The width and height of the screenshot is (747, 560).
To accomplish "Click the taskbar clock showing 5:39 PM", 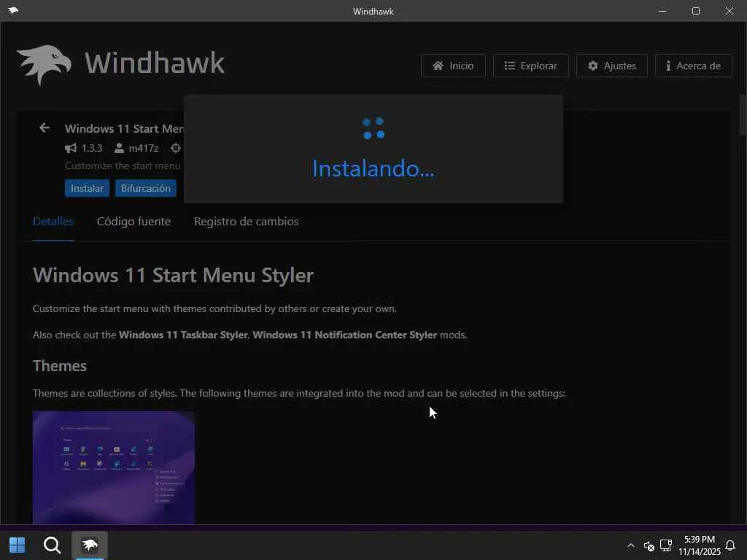I will (700, 545).
